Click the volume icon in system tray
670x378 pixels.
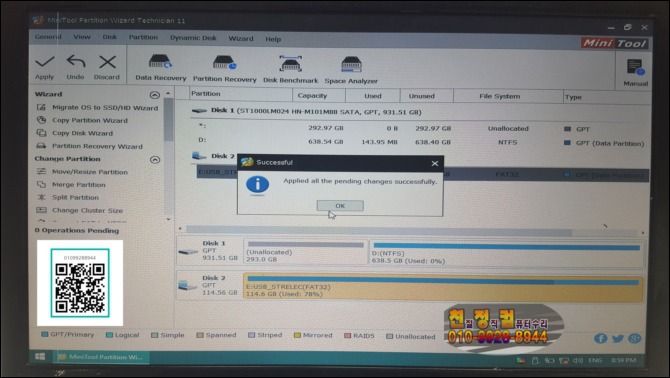(x=578, y=361)
